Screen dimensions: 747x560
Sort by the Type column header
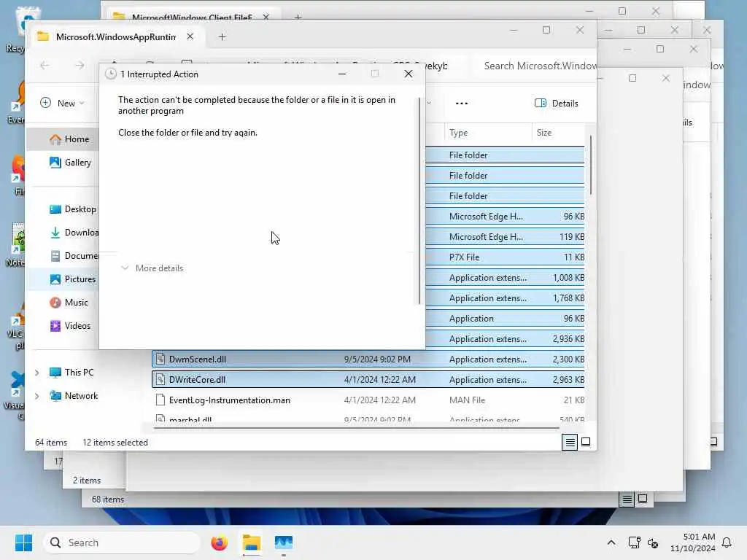point(488,133)
